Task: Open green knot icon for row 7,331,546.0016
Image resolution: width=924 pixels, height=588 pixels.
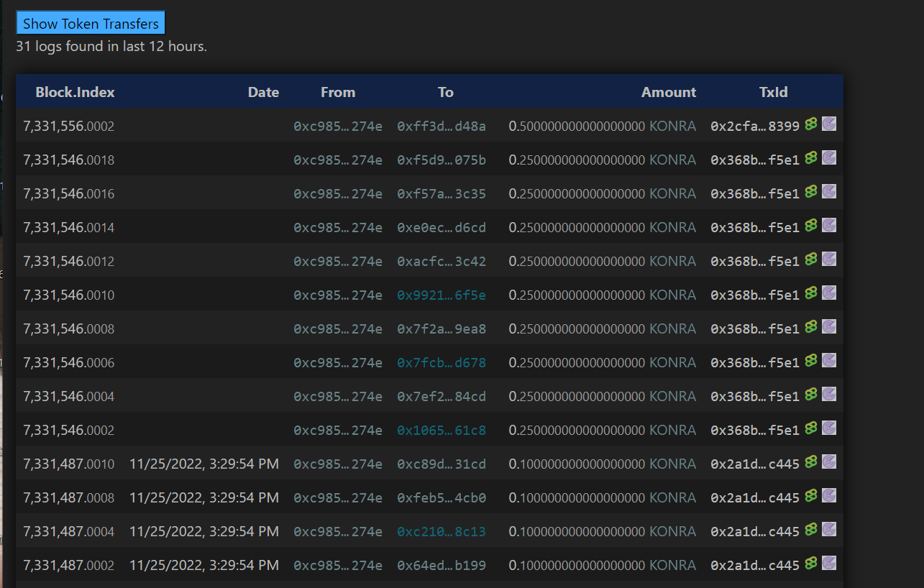Action: point(811,191)
